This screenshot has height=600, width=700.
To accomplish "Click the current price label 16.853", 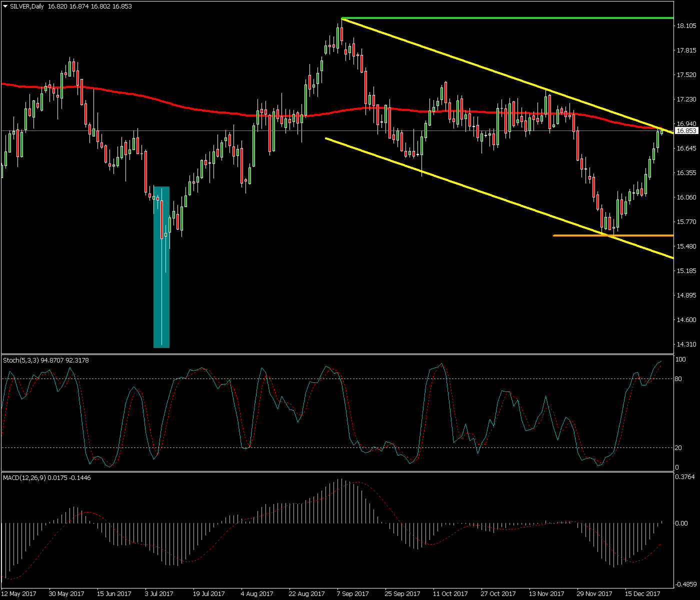I will [686, 131].
